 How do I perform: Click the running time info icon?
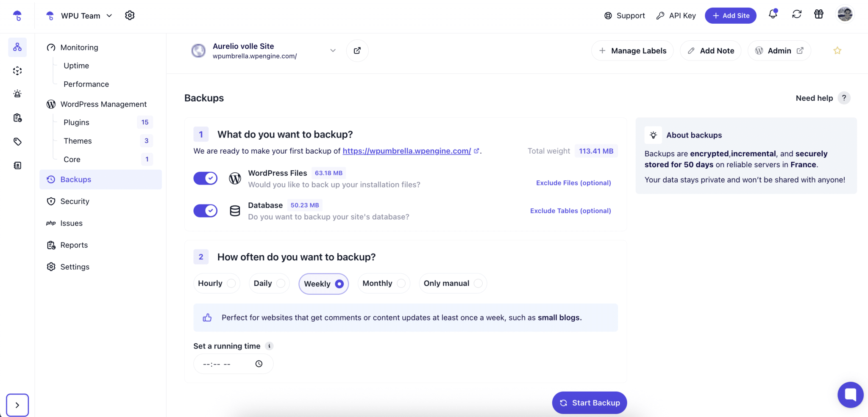(269, 346)
